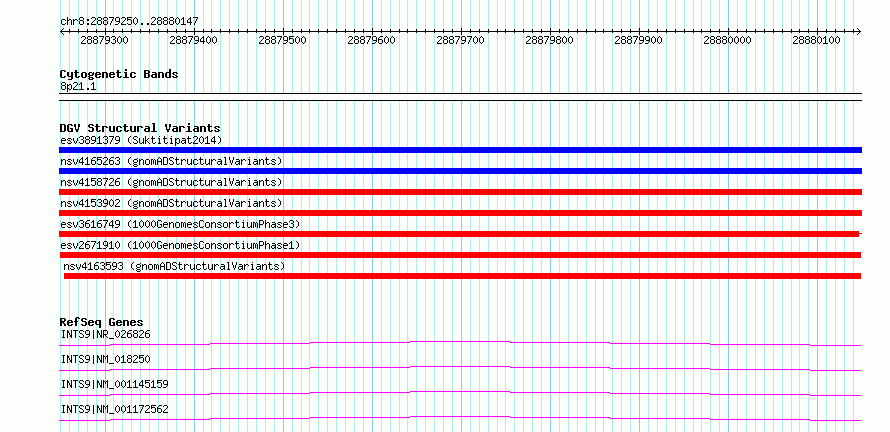Image resolution: width=890 pixels, height=432 pixels.
Task: Click the chr8:28879250..28880147 region label
Action: click(129, 21)
